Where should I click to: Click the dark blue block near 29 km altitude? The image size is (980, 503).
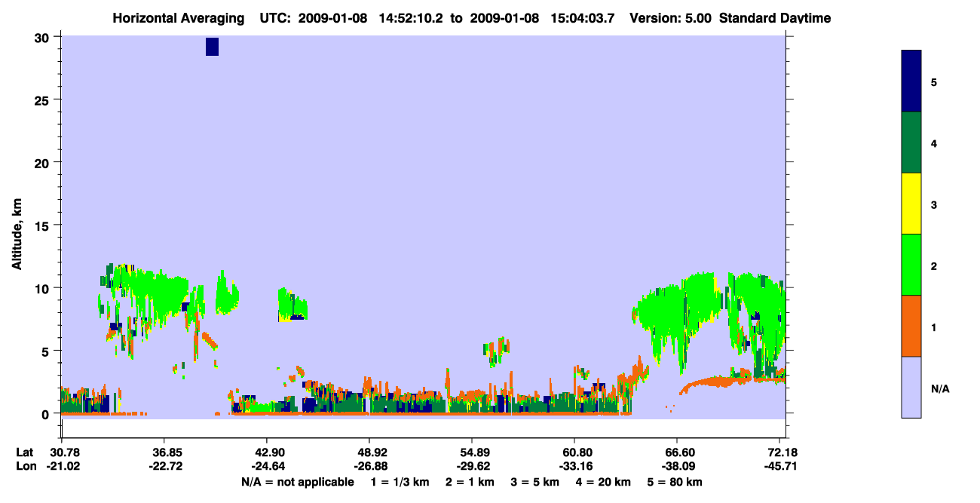(212, 46)
